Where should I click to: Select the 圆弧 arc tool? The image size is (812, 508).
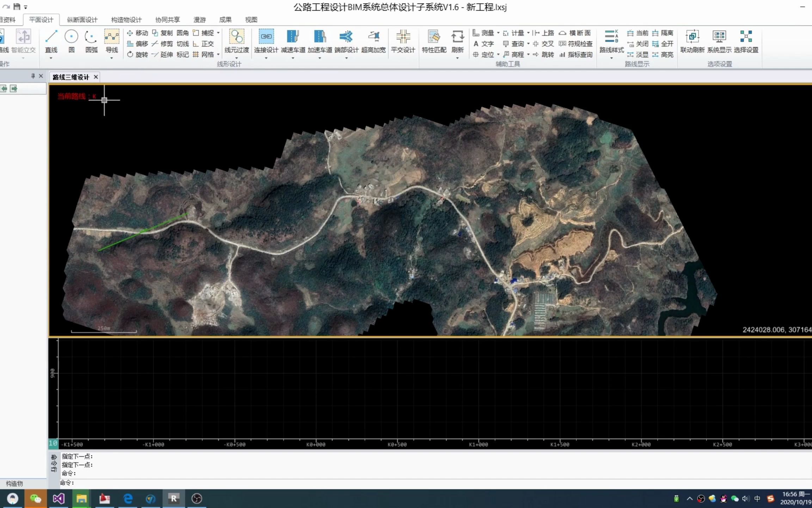point(91,40)
